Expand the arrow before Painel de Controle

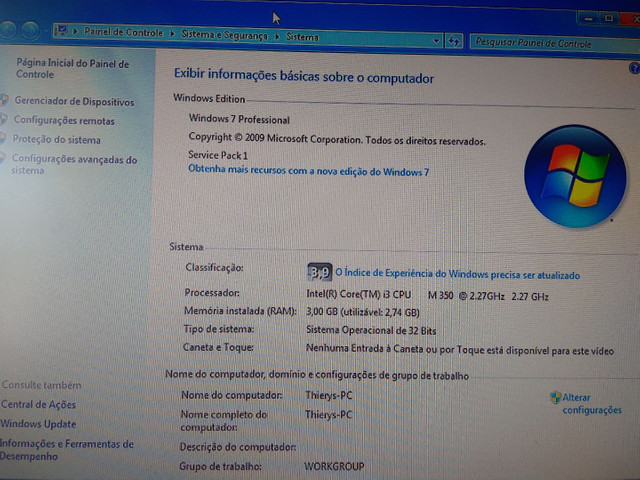pyautogui.click(x=75, y=31)
